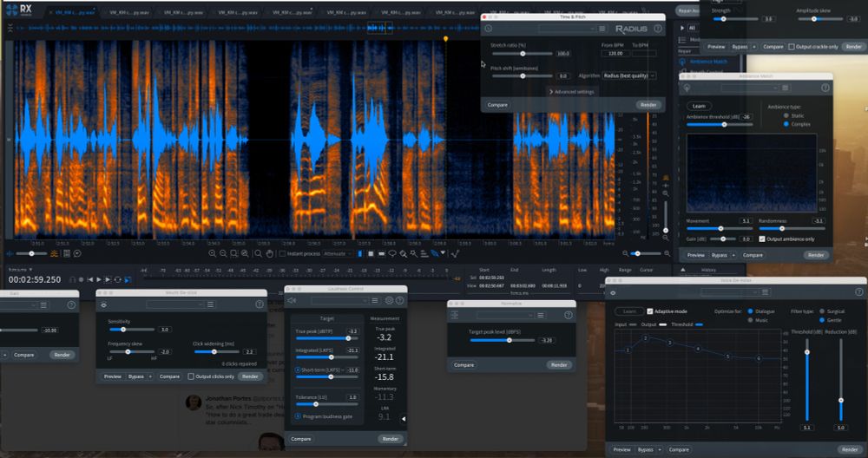Toggle Adaptive mode in Voice De-noise

[650, 311]
